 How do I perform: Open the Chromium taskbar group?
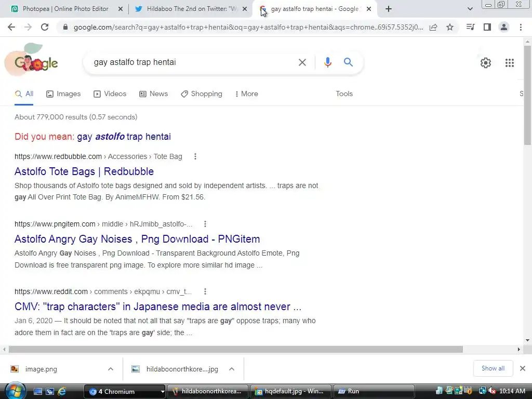125,391
